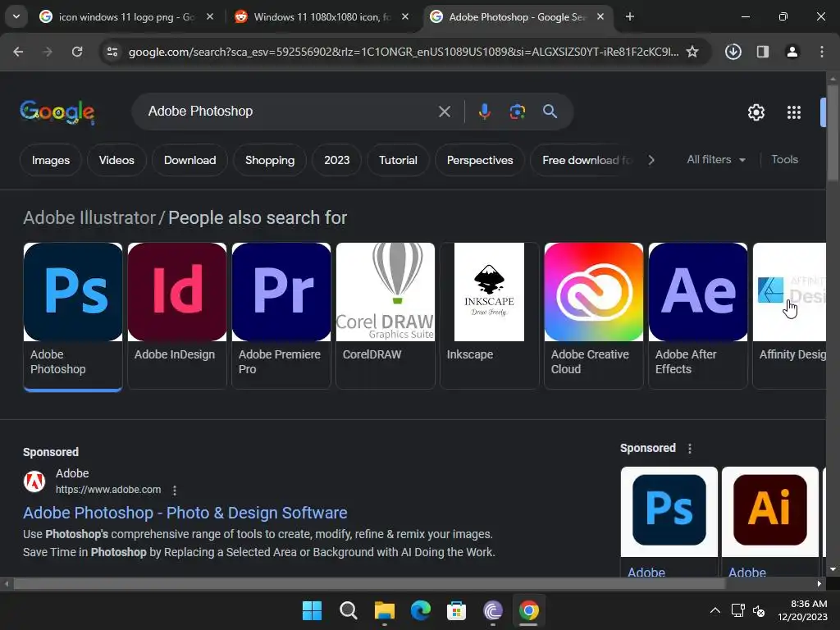This screenshot has height=630, width=840.
Task: Open the Adobe ad options dots
Action: (175, 491)
